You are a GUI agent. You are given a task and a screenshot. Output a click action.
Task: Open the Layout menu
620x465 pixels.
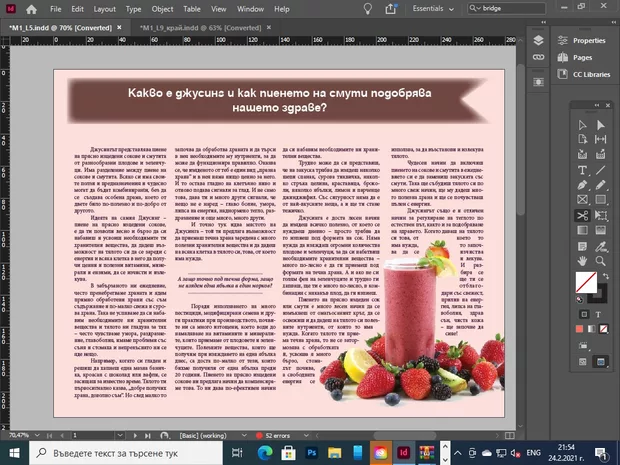103,8
